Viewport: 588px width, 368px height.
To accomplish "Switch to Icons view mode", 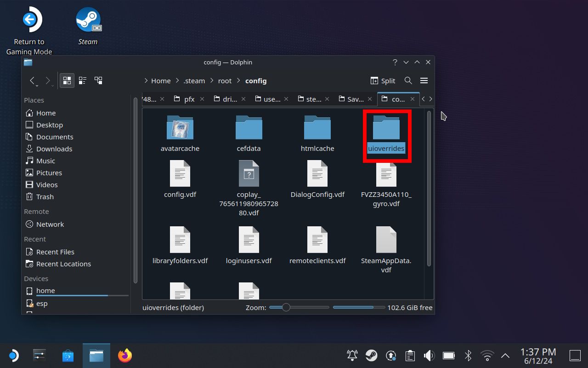I will pos(67,80).
